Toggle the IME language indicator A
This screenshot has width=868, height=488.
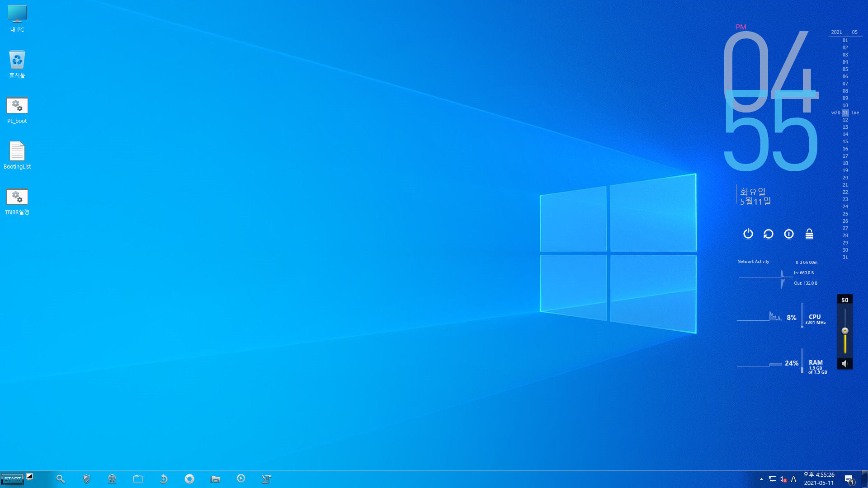coord(793,479)
